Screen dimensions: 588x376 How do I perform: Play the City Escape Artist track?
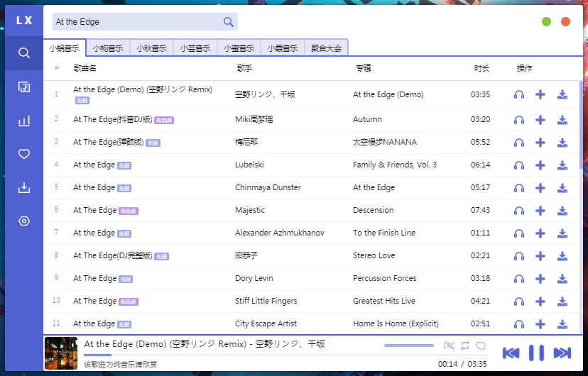[519, 324]
